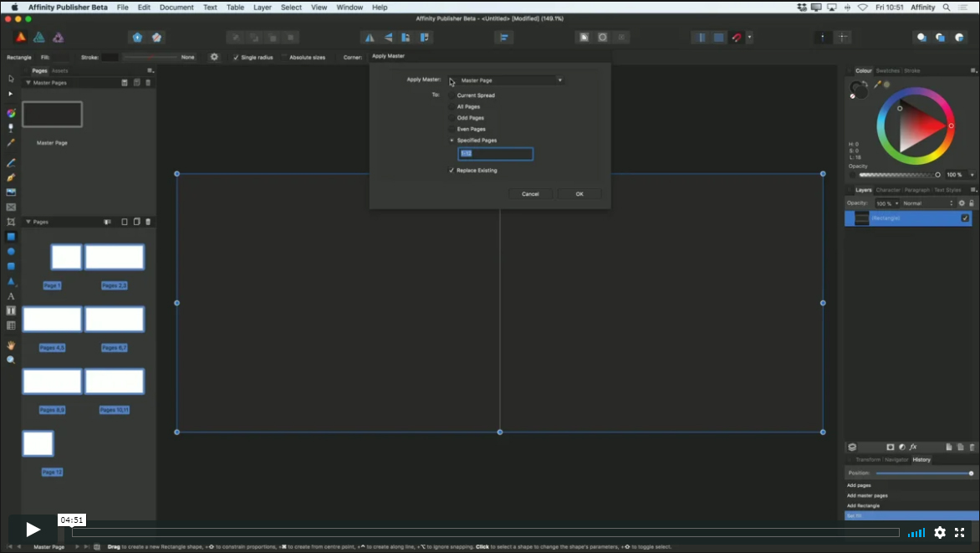
Task: Select the Node tool
Action: click(x=11, y=94)
